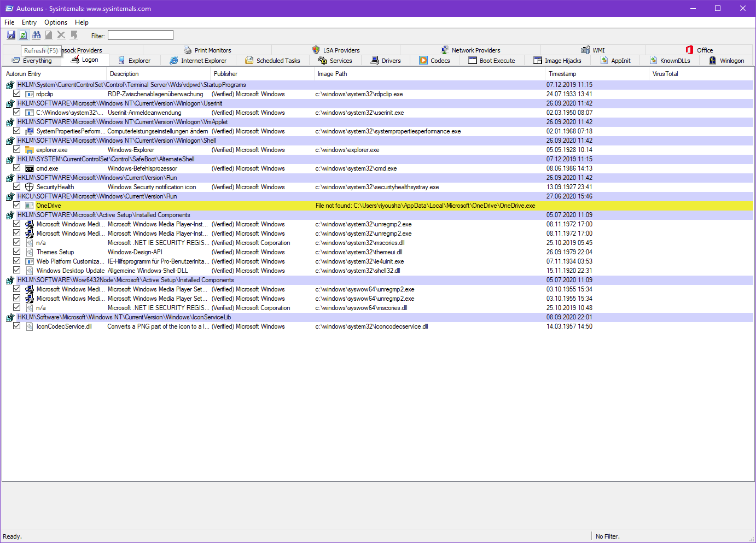Viewport: 756px width, 543px height.
Task: Click the red Office tab icon
Action: [689, 50]
